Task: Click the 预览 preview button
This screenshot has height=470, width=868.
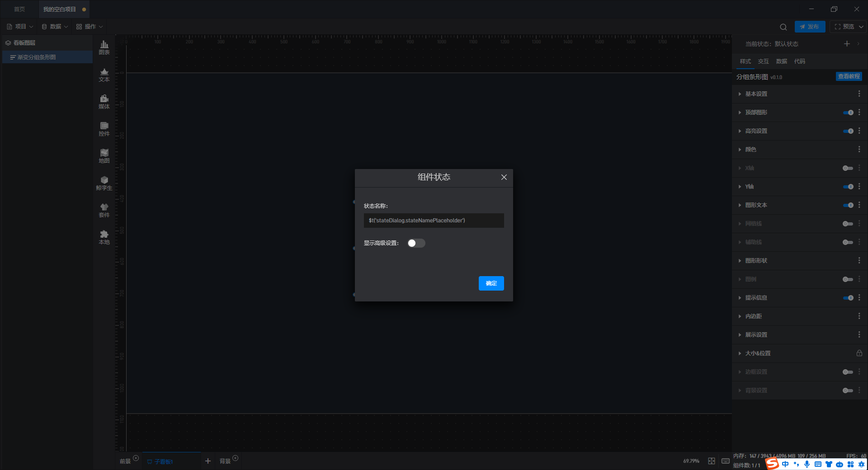Action: tap(844, 27)
